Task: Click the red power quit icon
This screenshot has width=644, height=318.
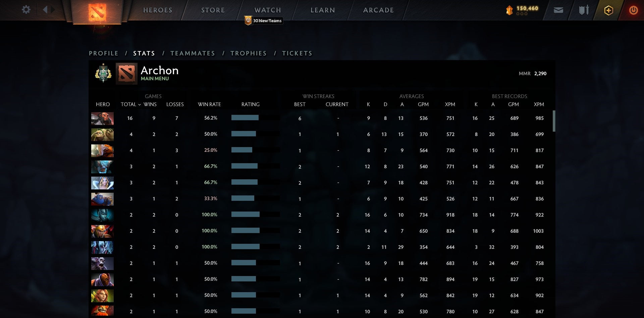Action: click(633, 10)
